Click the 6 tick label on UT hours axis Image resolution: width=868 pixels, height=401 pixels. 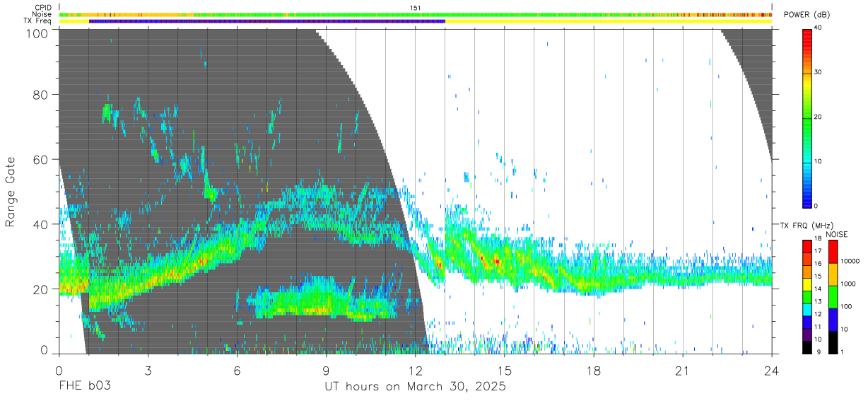[x=237, y=371]
